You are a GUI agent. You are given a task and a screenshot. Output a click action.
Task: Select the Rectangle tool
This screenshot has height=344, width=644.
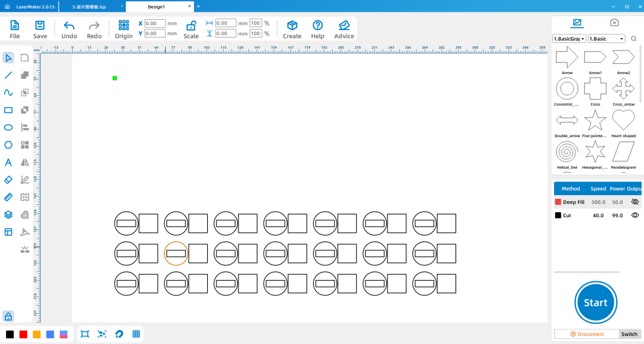[8, 110]
